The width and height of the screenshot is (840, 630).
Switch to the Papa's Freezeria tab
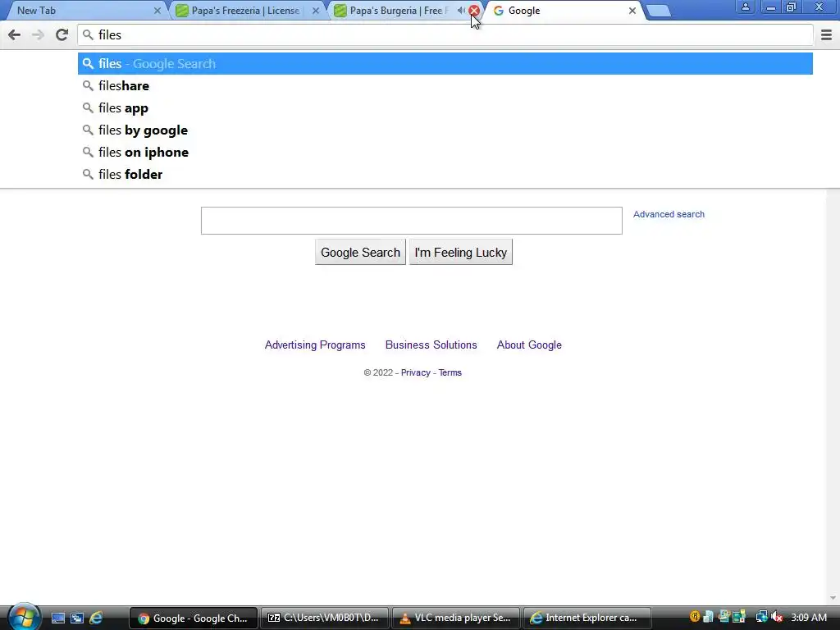(x=246, y=11)
